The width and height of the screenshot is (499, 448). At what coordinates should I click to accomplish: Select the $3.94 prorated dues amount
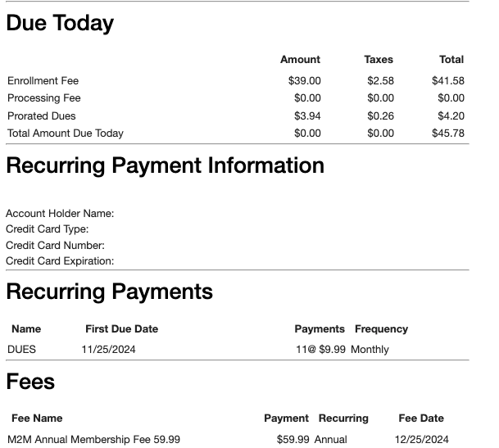coord(307,116)
